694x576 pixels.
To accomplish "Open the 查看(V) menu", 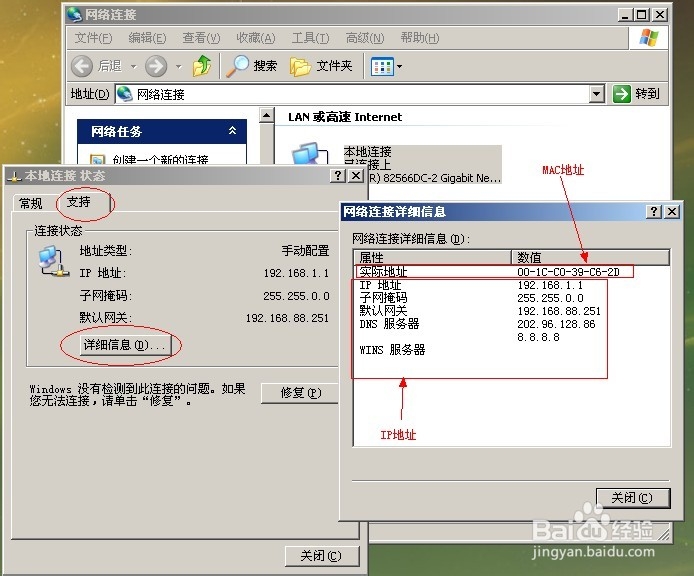I will tap(201, 38).
